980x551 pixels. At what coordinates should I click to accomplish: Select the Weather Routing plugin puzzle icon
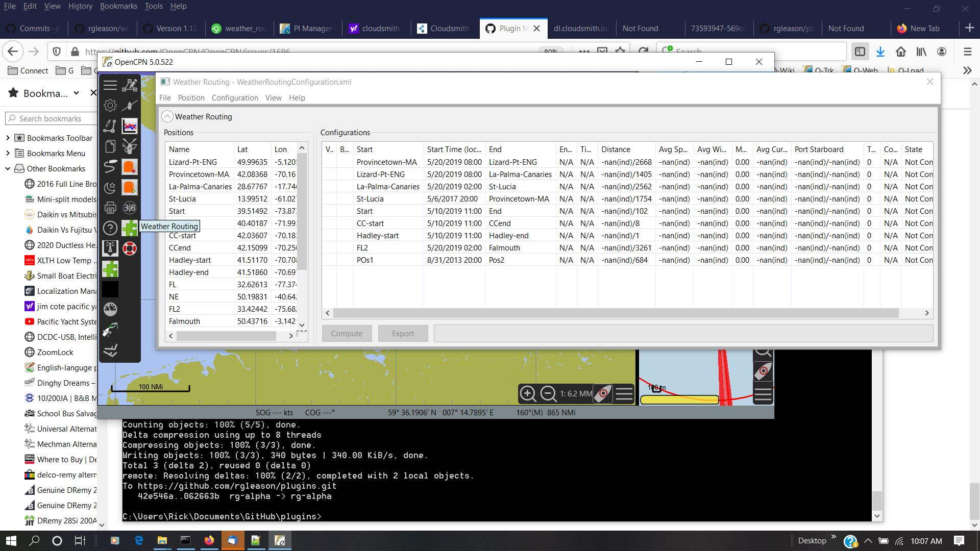[129, 228]
